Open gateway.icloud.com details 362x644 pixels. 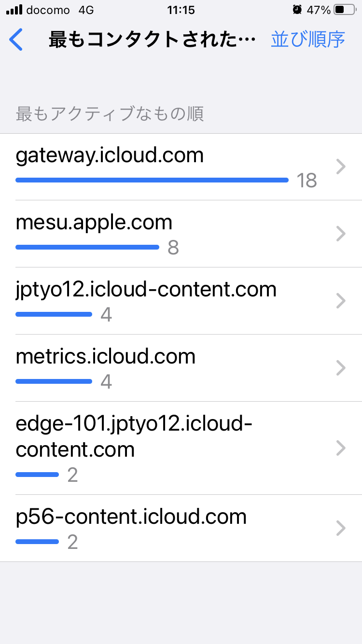click(x=110, y=155)
